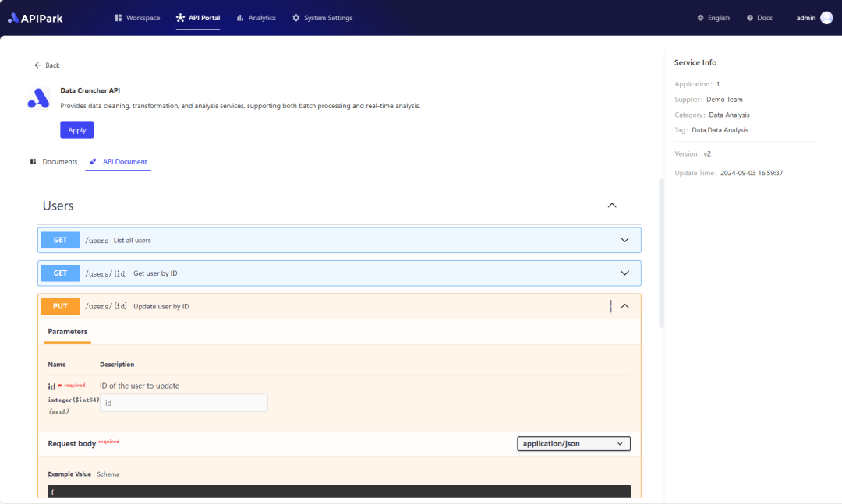Click the System Settings gear icon
Viewport: 842px width, 504px height.
[x=296, y=18]
